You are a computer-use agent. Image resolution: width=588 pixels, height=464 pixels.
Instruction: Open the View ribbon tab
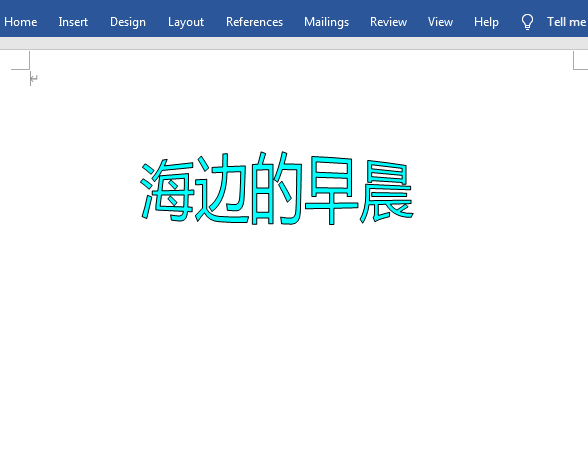(440, 22)
